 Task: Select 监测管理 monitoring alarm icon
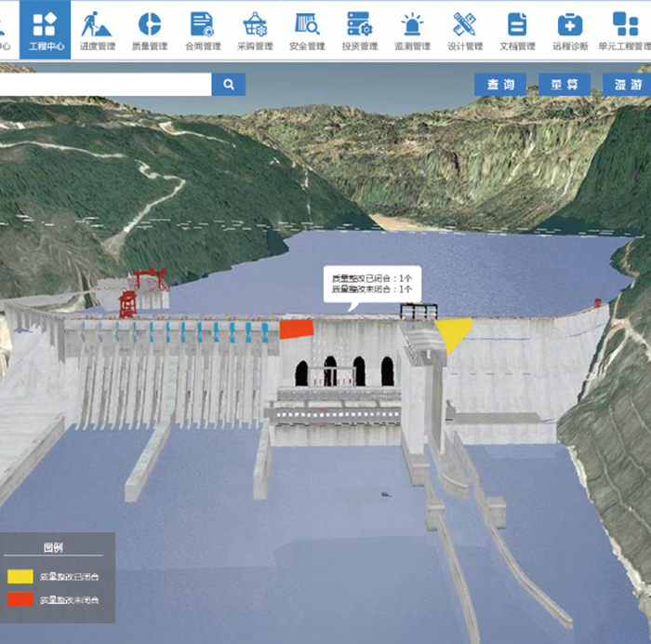click(x=411, y=30)
